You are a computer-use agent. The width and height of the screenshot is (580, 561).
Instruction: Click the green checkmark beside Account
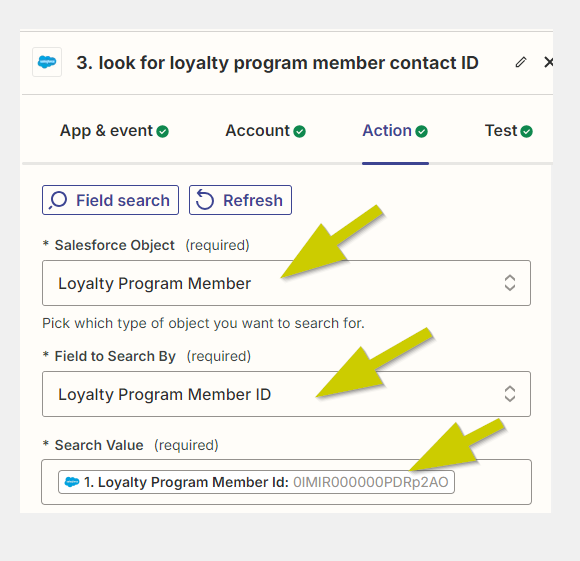coord(300,131)
